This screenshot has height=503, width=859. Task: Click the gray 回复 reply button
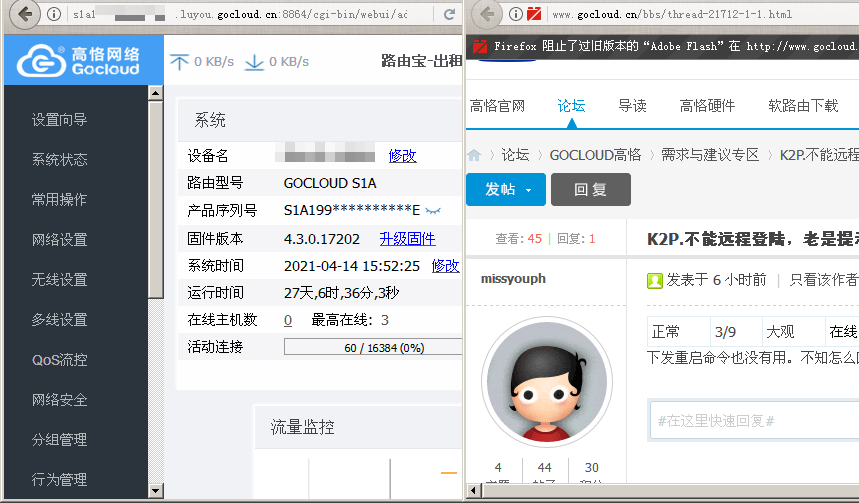click(591, 190)
